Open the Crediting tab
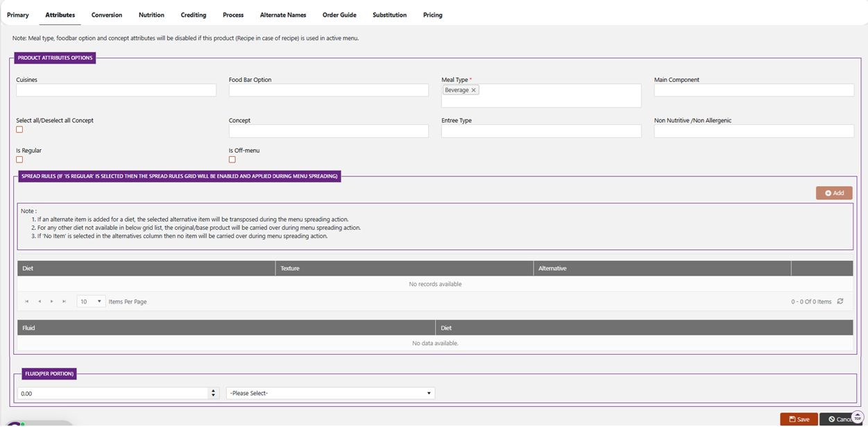The image size is (868, 427). pos(194,15)
